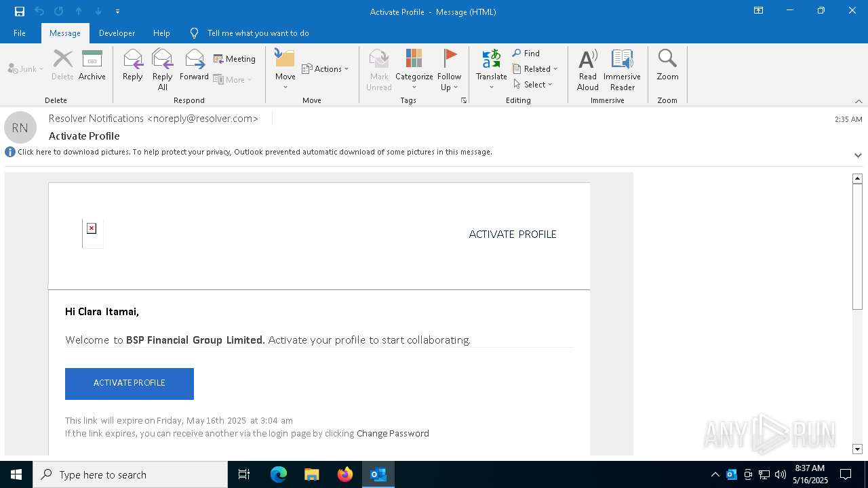Launch Microsoft Edge from the taskbar
The height and width of the screenshot is (488, 868).
[x=279, y=474]
